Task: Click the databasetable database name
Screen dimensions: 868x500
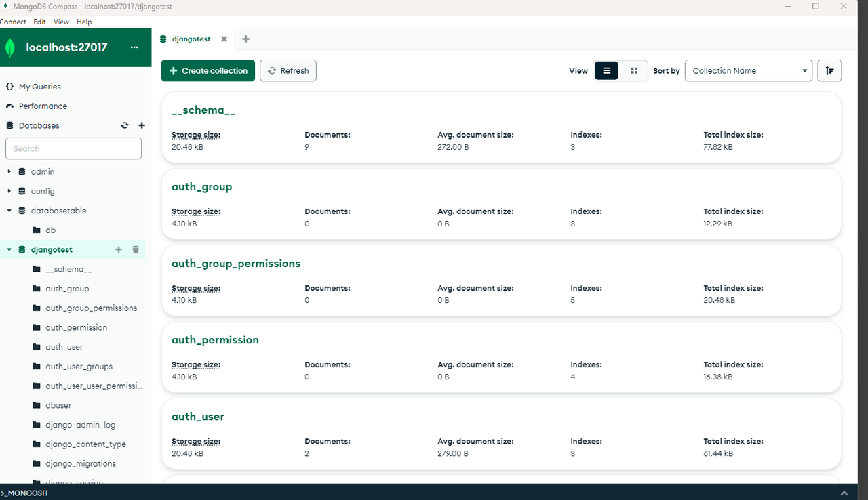Action: coord(59,211)
